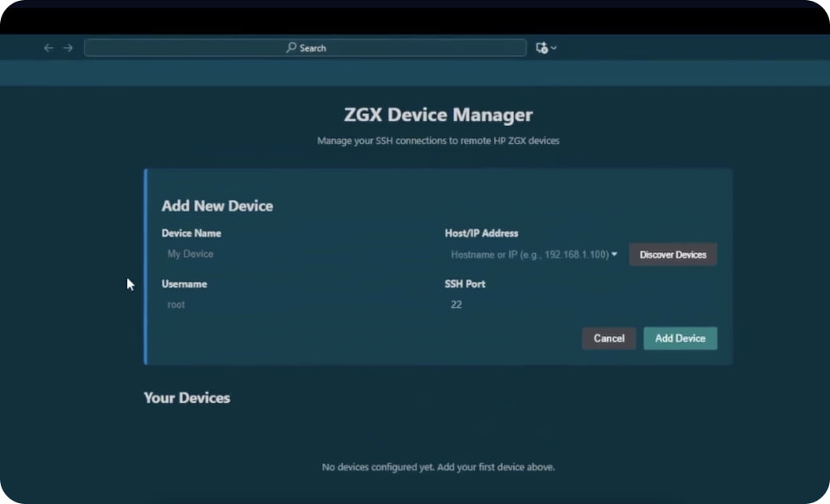Click the Add Device button
This screenshot has width=830, height=504.
tap(680, 338)
